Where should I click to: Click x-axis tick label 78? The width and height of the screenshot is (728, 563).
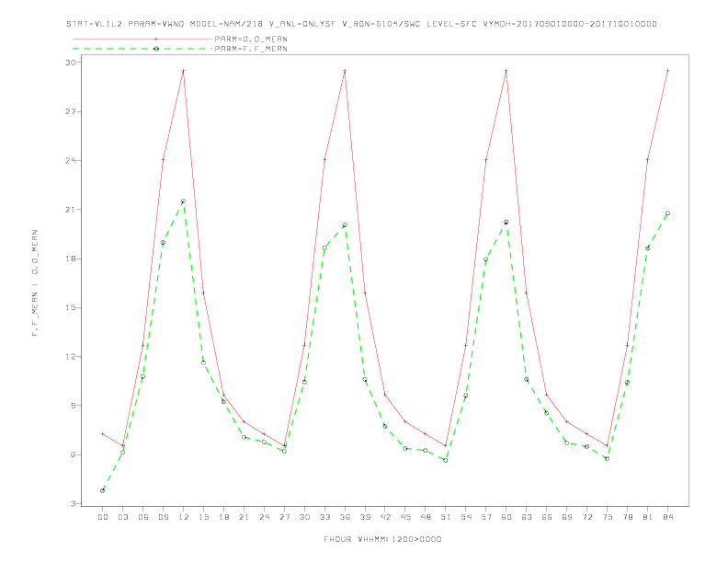pos(627,517)
